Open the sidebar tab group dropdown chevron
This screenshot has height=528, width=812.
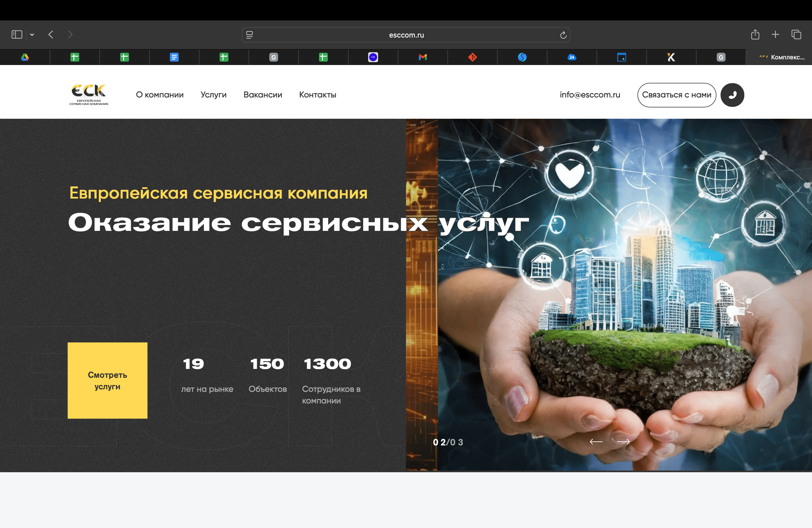pyautogui.click(x=32, y=35)
